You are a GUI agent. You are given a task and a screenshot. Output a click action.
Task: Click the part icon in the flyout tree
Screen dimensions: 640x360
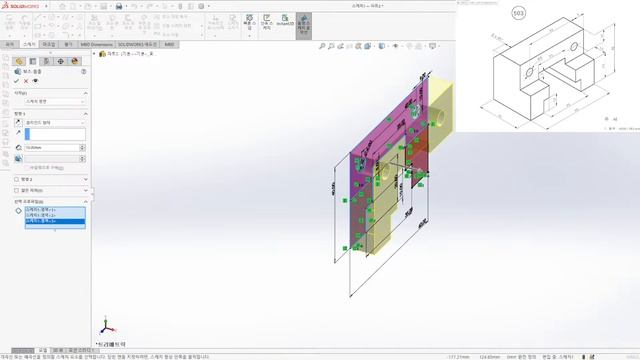tap(102, 53)
